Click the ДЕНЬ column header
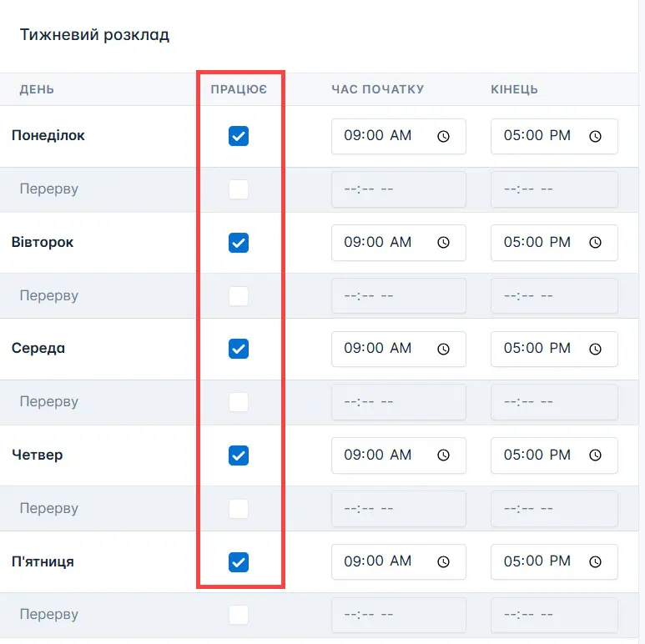This screenshot has width=645, height=644. tap(37, 89)
